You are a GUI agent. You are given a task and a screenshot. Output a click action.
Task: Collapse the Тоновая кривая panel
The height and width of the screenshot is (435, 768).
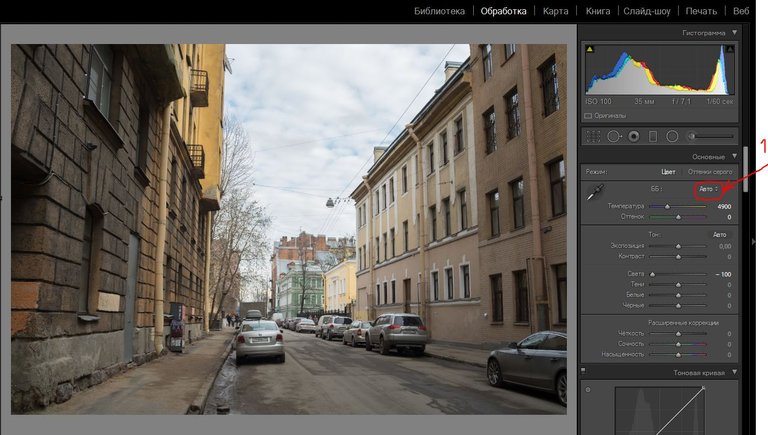coord(735,372)
